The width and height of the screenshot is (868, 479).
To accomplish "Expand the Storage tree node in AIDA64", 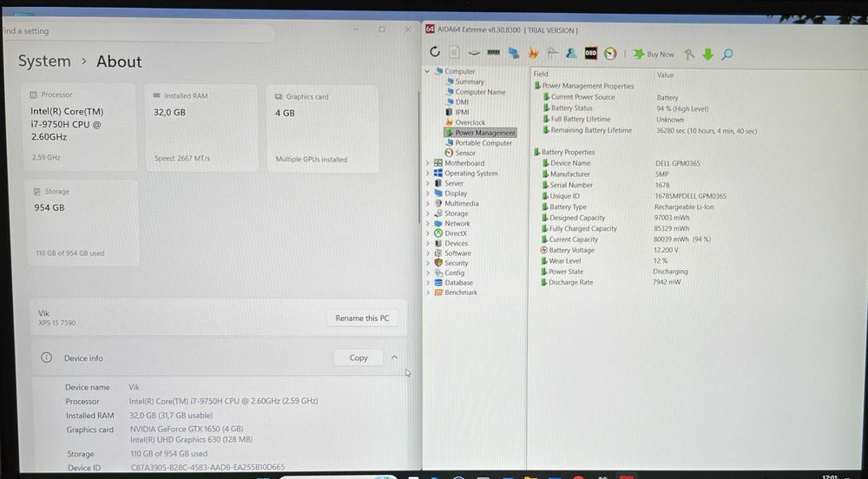I will point(427,213).
